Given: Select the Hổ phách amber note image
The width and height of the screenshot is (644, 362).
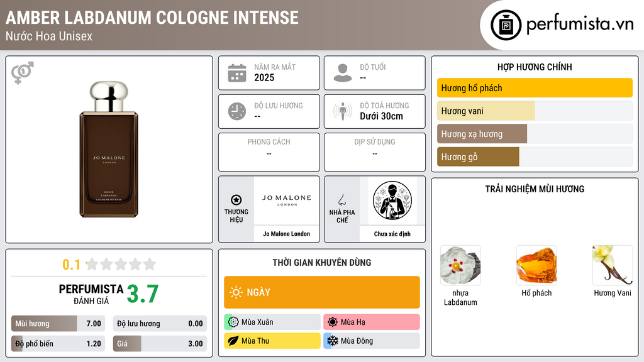Looking at the screenshot, I should tap(536, 265).
